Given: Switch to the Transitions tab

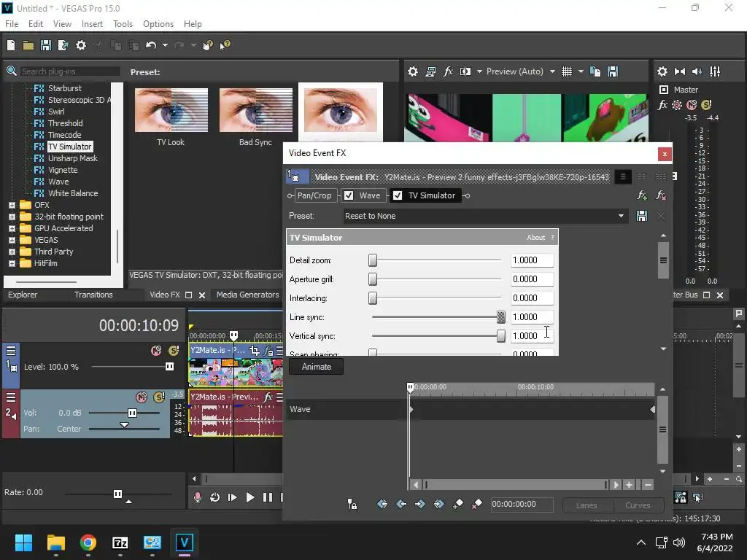Looking at the screenshot, I should point(93,295).
